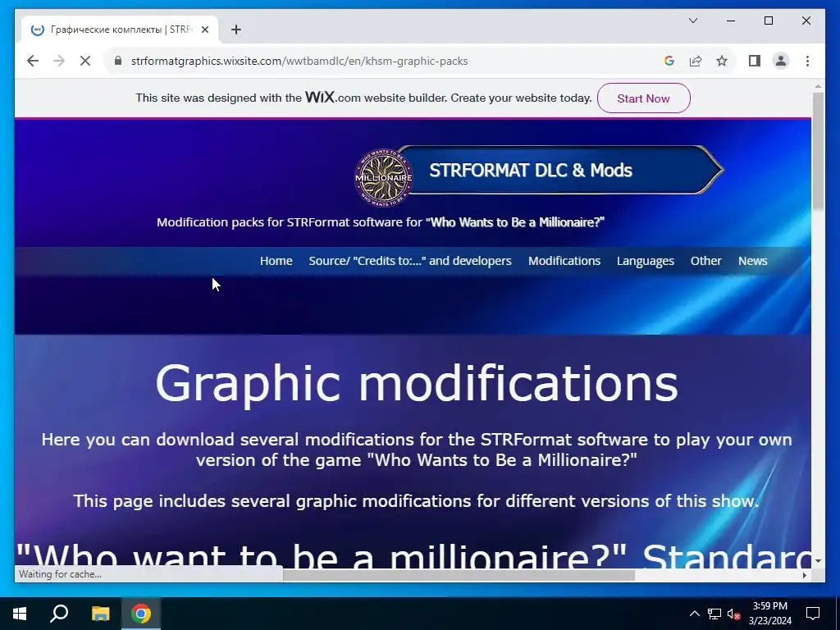
Task: Click the horizontal scrollbar thumb
Action: tap(459, 575)
